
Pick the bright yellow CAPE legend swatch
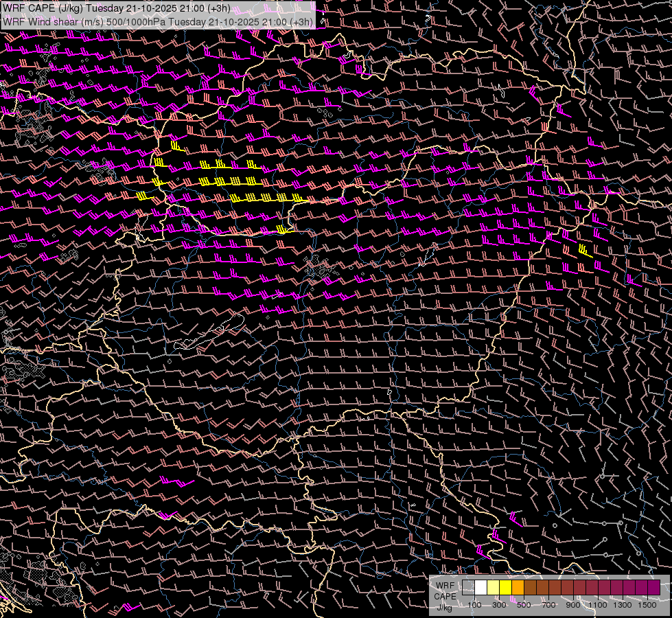coord(506,587)
